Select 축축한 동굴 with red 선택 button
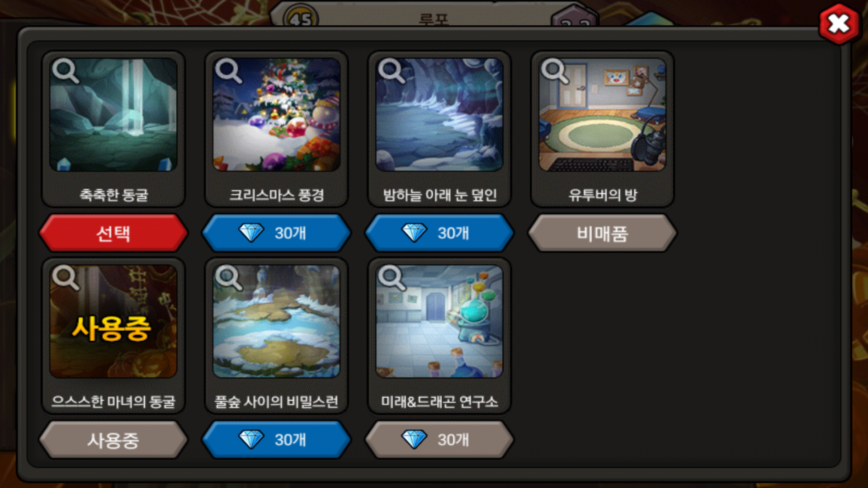 click(x=113, y=233)
